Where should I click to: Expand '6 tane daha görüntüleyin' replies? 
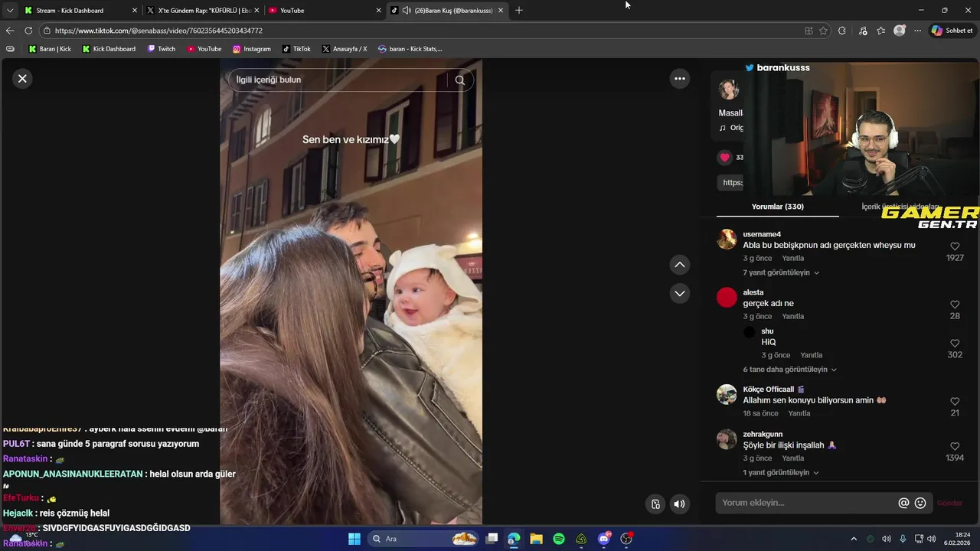[x=789, y=369]
